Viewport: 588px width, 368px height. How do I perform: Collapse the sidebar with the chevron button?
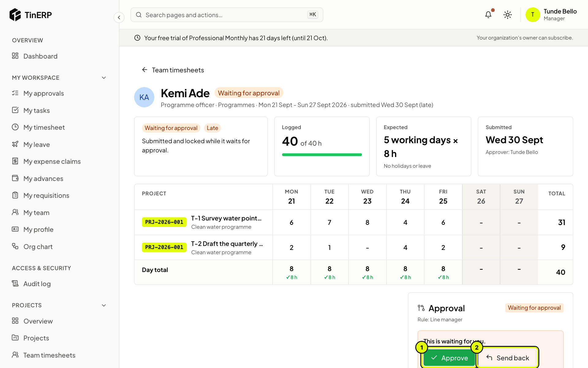coord(119,17)
